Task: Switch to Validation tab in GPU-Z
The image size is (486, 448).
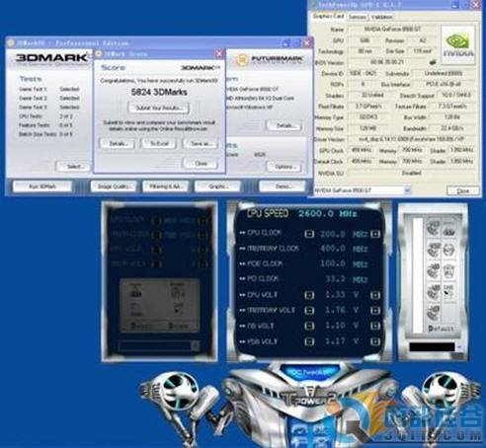Action: pyautogui.click(x=381, y=17)
